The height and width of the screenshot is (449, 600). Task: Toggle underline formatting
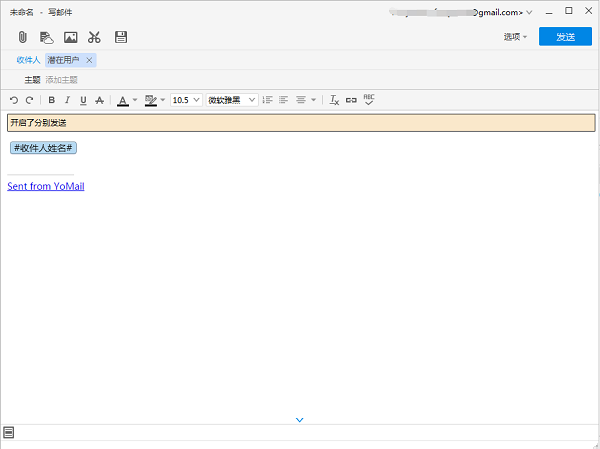pyautogui.click(x=83, y=100)
